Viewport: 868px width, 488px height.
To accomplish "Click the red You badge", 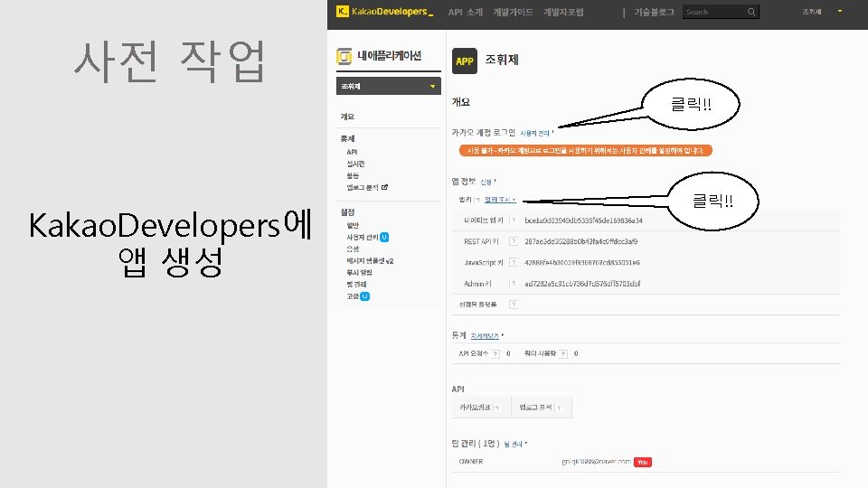I will 643,462.
